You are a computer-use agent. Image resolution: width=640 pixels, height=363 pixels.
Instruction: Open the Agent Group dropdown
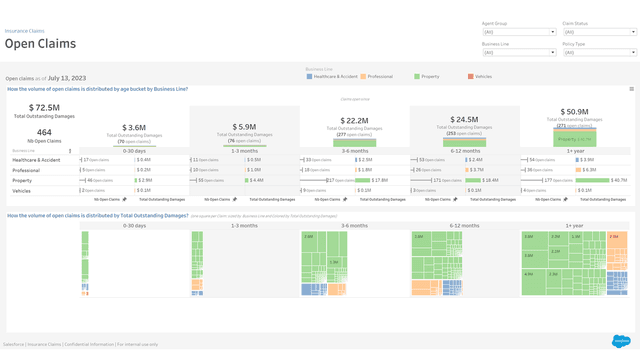[x=519, y=32]
